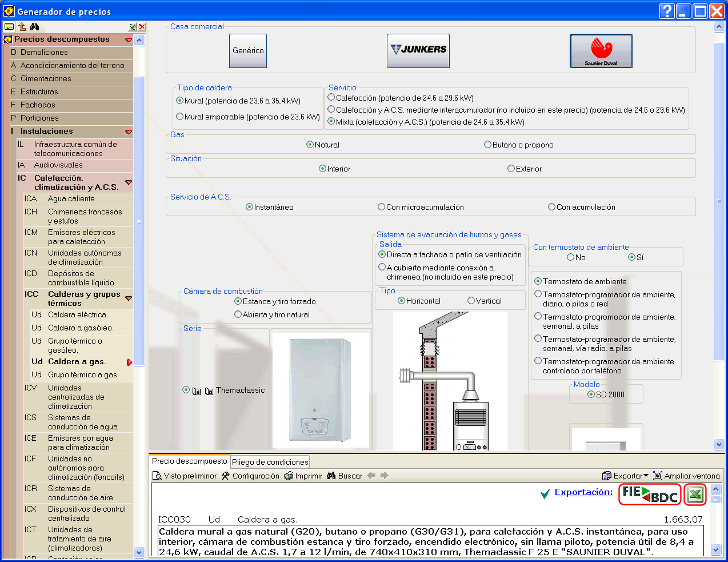Click the FIEBDC export icon

tap(650, 494)
